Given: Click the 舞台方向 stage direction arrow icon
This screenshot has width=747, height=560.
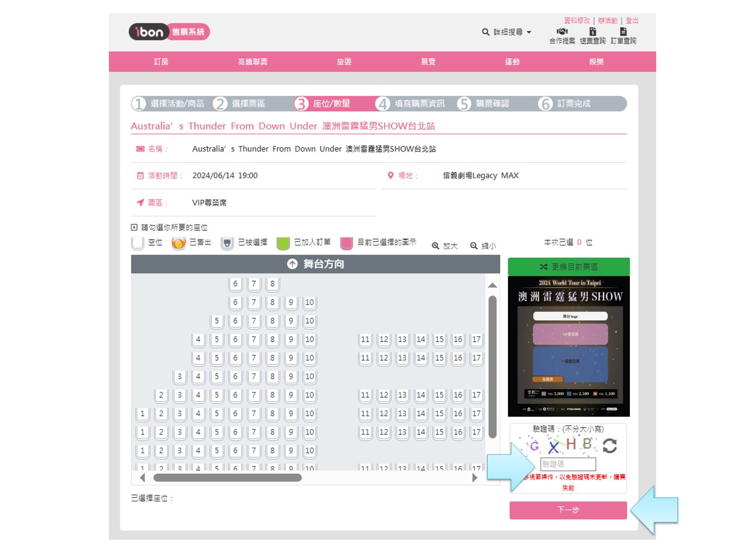Looking at the screenshot, I should pyautogui.click(x=293, y=264).
